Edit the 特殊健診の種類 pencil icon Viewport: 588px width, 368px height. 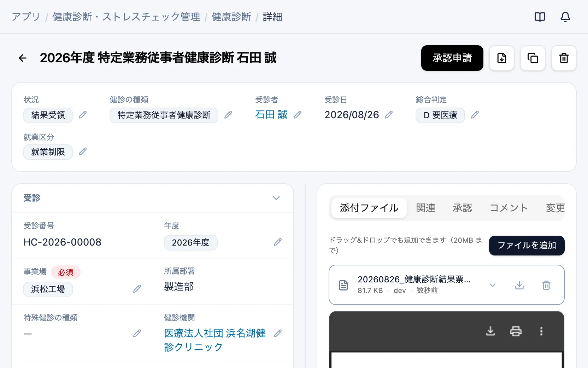(x=137, y=333)
